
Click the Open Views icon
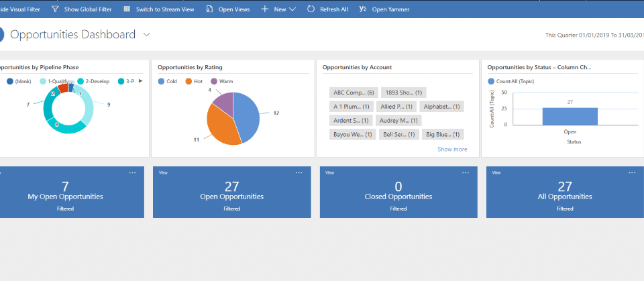point(210,9)
